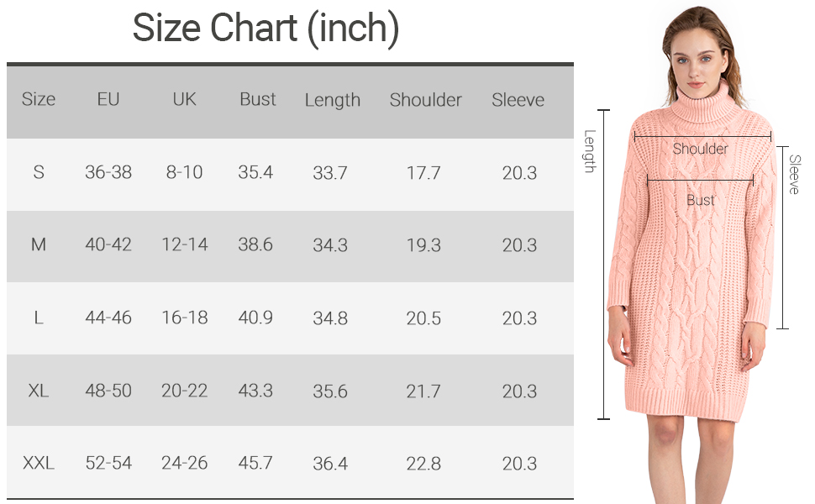
Task: Select the 16-18 UK size cell
Action: 184,318
